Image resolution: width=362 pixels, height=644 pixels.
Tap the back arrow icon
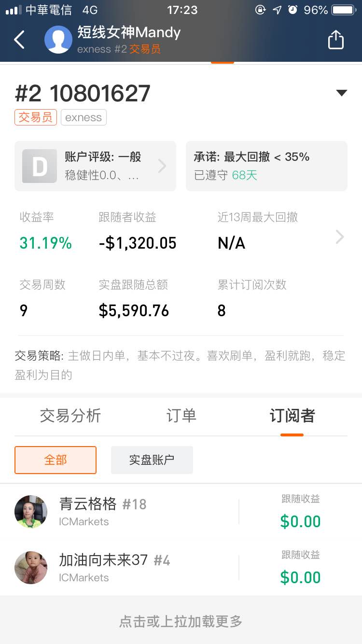tap(19, 40)
